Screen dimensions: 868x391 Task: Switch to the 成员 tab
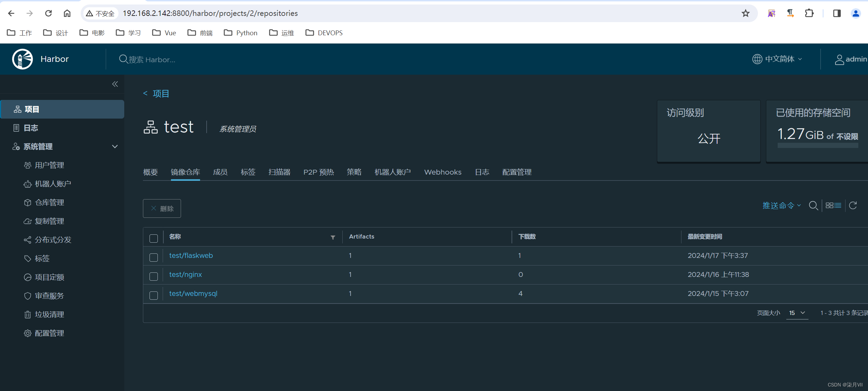pyautogui.click(x=220, y=172)
